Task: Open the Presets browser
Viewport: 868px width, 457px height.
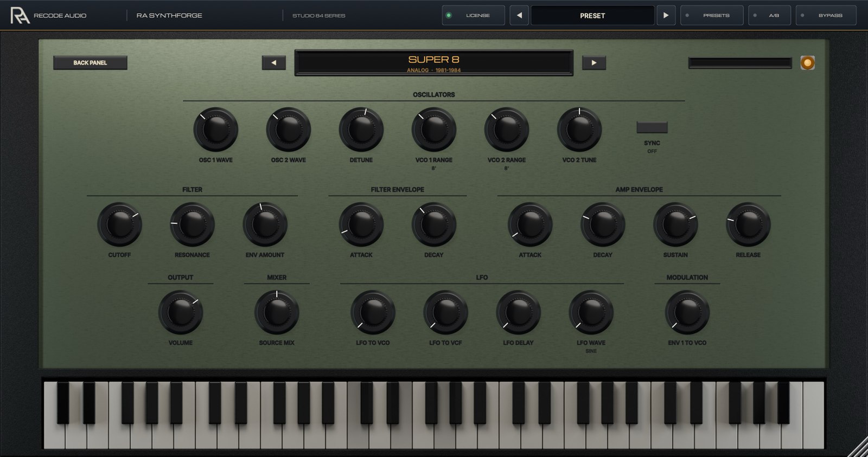Action: coord(711,15)
